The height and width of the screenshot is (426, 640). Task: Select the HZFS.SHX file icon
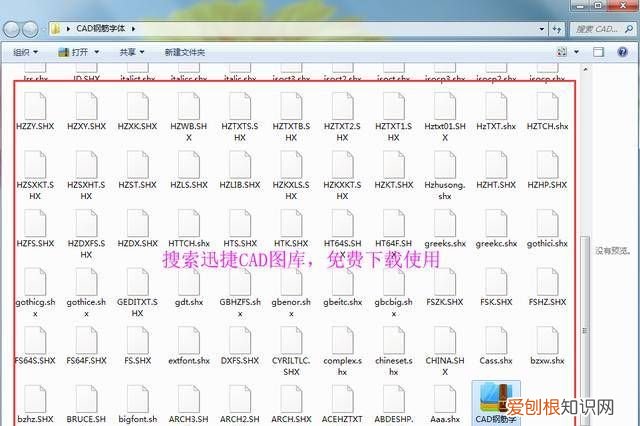(35, 223)
